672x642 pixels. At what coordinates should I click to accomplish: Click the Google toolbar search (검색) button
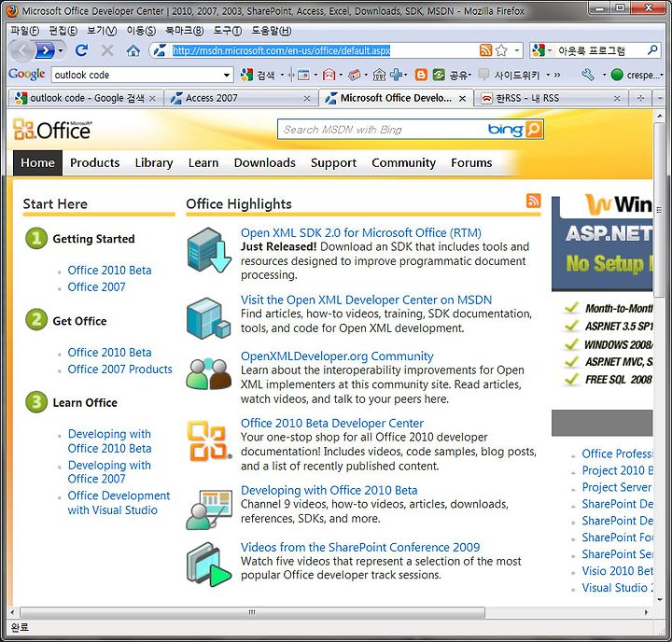click(259, 75)
